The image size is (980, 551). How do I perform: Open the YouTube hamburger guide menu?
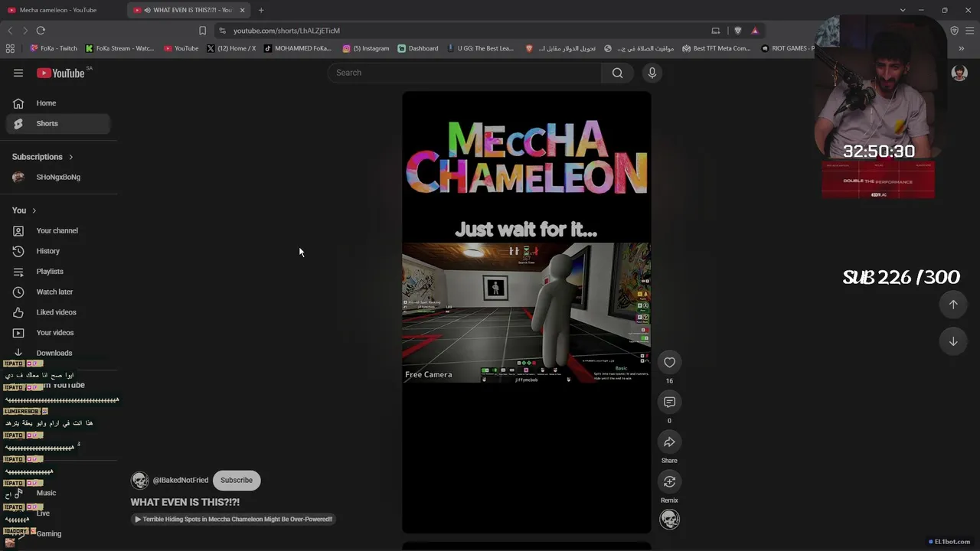pos(18,73)
